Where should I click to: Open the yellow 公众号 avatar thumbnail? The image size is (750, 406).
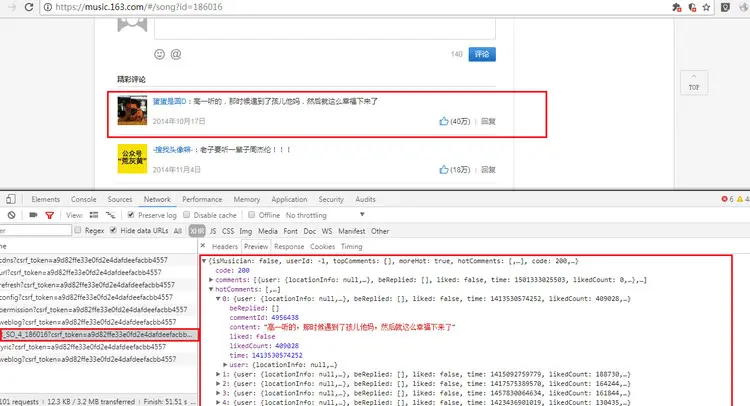pyautogui.click(x=132, y=159)
